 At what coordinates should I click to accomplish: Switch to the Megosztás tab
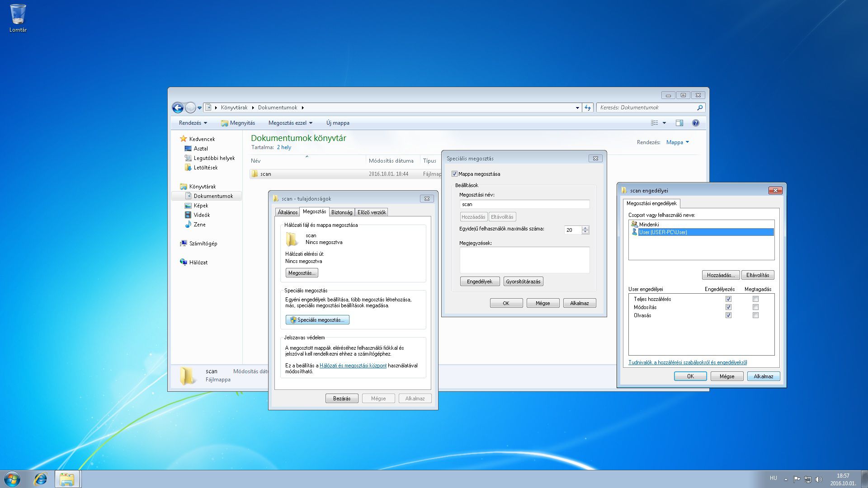pos(314,211)
